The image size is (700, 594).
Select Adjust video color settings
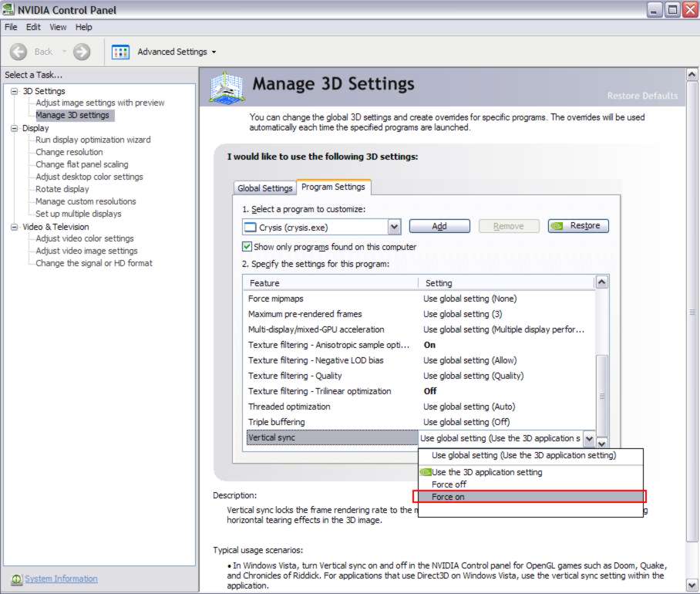coord(84,238)
